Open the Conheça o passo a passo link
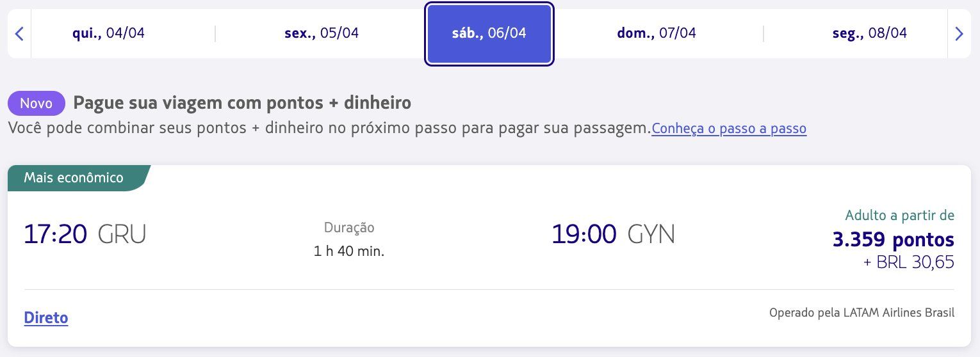 (729, 129)
